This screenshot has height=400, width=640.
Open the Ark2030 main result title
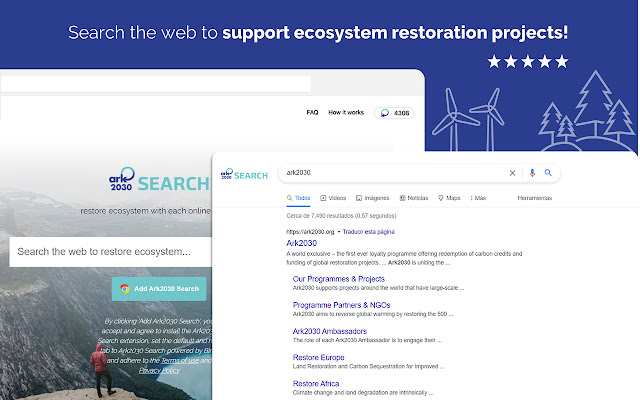(302, 243)
